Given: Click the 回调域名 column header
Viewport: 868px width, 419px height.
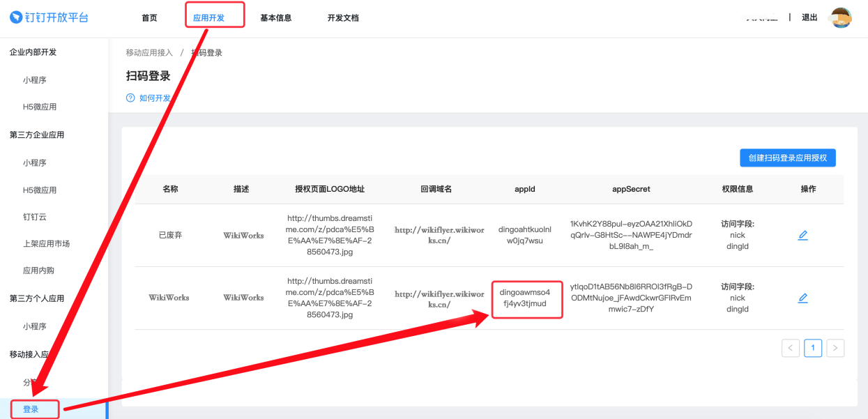Looking at the screenshot, I should pos(436,189).
